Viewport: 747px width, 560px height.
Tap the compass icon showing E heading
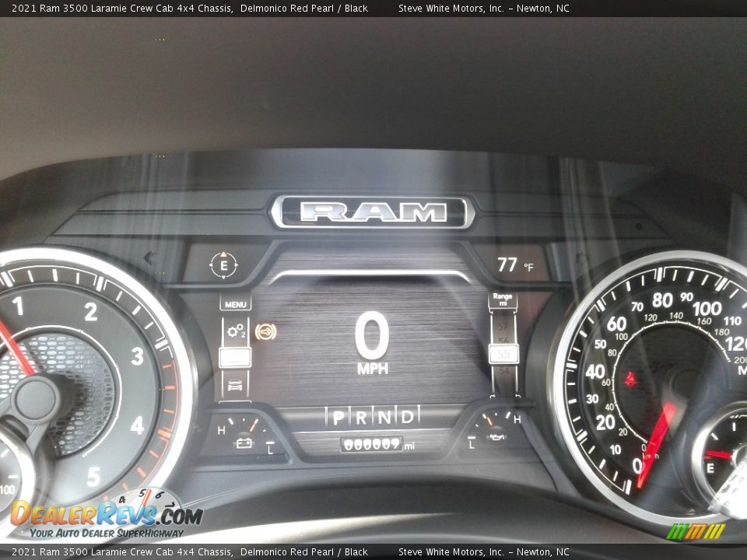[x=223, y=264]
